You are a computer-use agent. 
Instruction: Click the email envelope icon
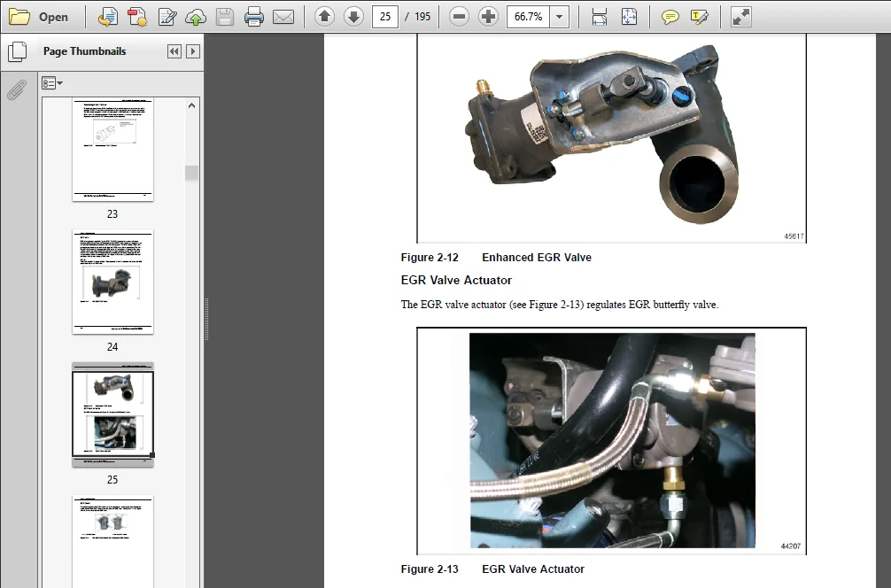pos(283,17)
